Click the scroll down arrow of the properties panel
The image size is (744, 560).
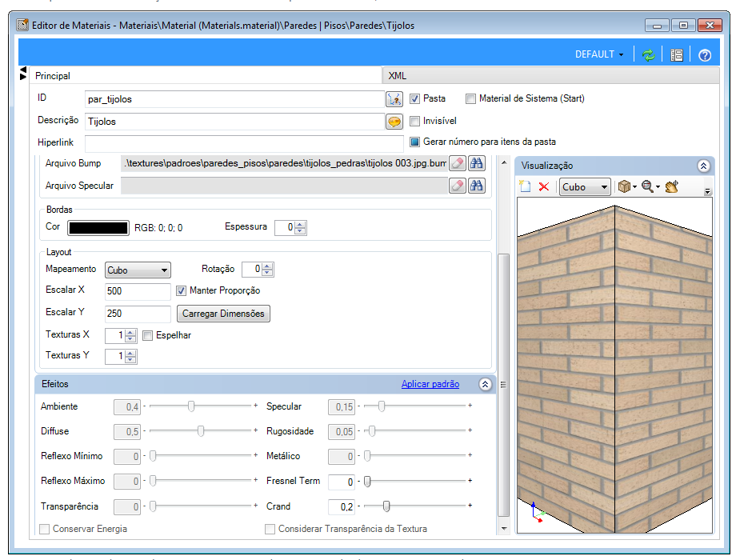point(503,529)
